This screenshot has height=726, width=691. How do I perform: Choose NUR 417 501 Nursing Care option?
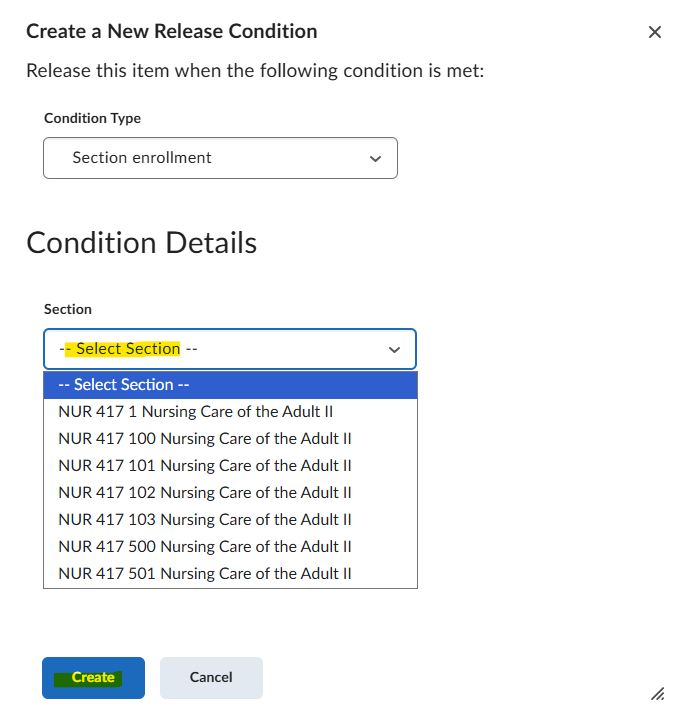point(230,574)
